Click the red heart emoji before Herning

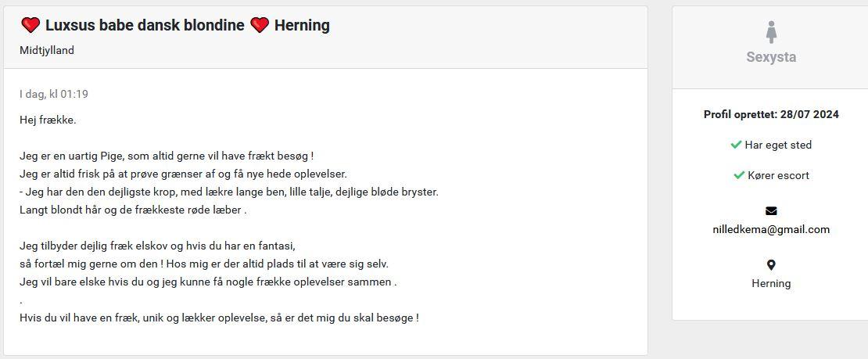260,25
